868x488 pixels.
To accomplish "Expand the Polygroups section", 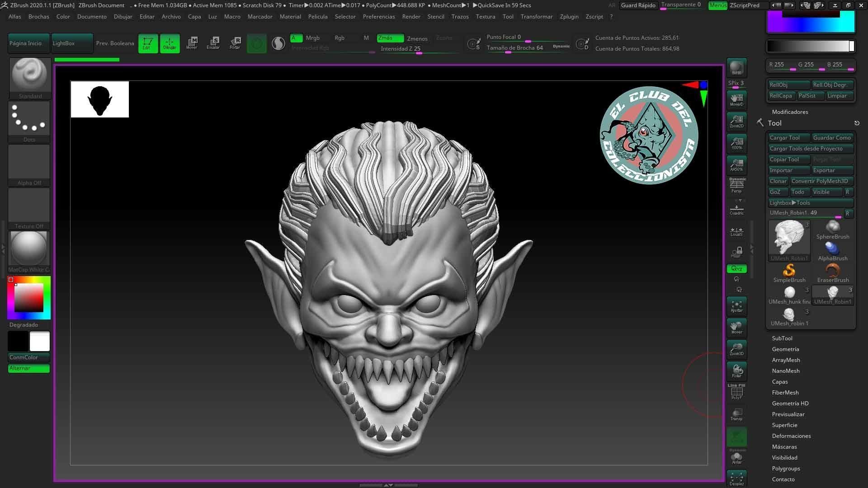I will [786, 469].
